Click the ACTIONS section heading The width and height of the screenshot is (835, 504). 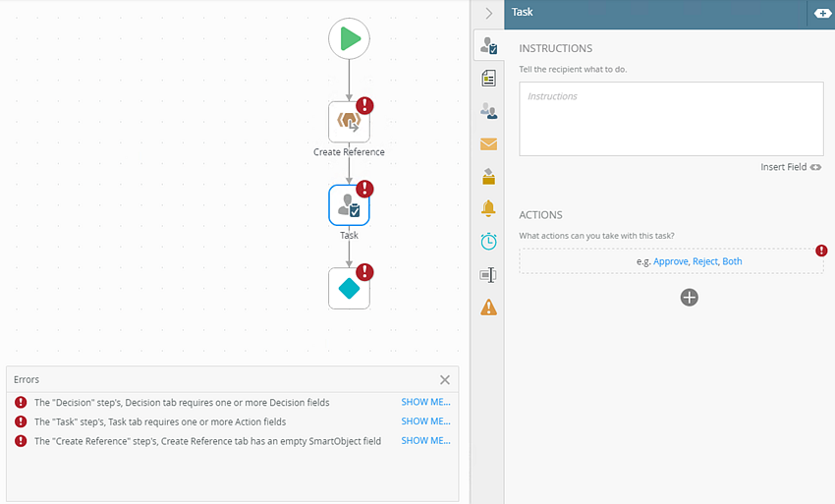[x=540, y=215]
